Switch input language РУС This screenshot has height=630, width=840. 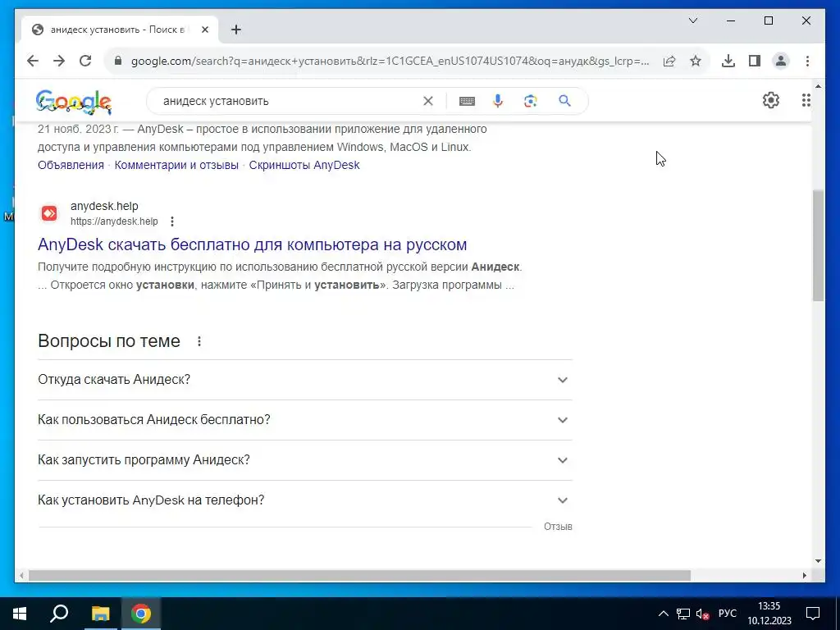point(728,614)
